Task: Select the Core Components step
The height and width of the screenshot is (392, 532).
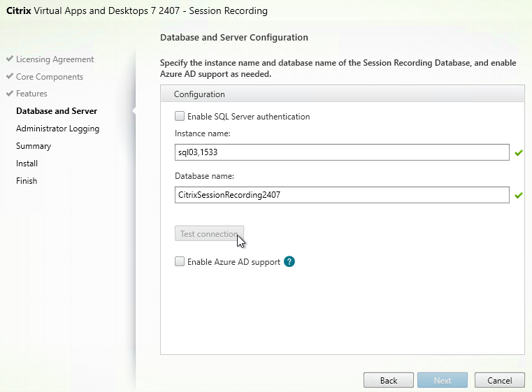Action: click(x=50, y=77)
